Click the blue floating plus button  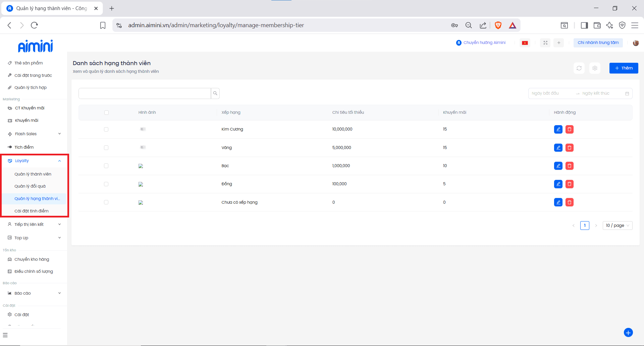628,332
